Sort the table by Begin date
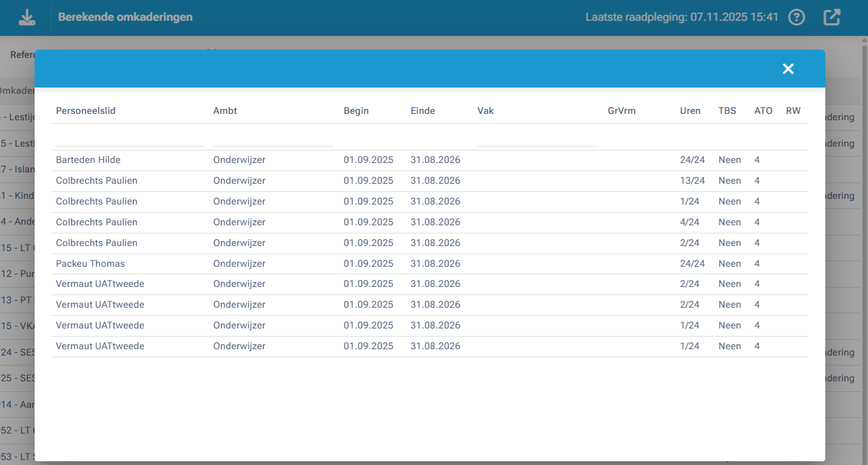868x465 pixels. tap(356, 111)
